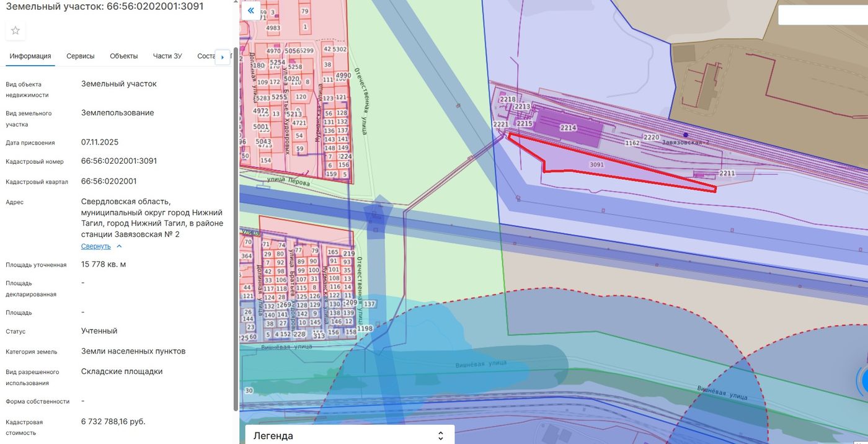Focus the map search field

[823, 16]
